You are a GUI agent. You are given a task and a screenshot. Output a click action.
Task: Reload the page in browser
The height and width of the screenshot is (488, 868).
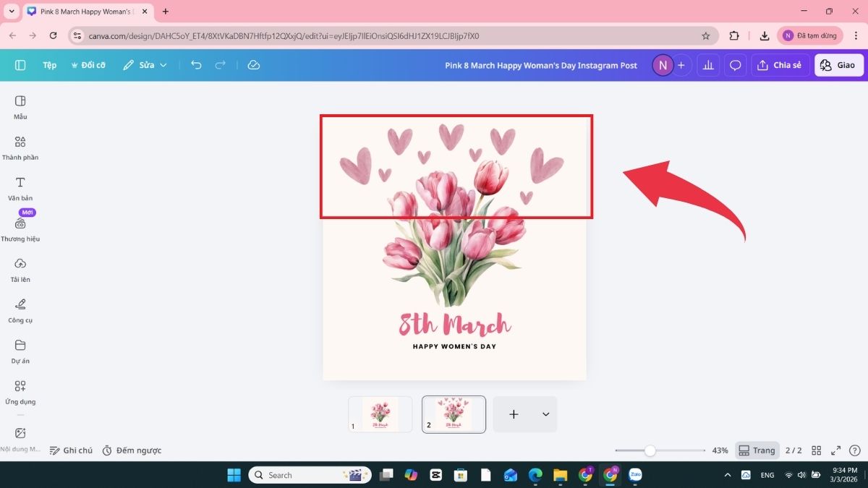pos(53,35)
